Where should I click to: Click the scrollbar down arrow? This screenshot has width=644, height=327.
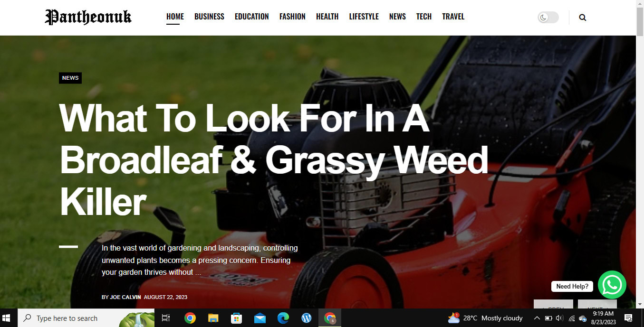pyautogui.click(x=640, y=304)
